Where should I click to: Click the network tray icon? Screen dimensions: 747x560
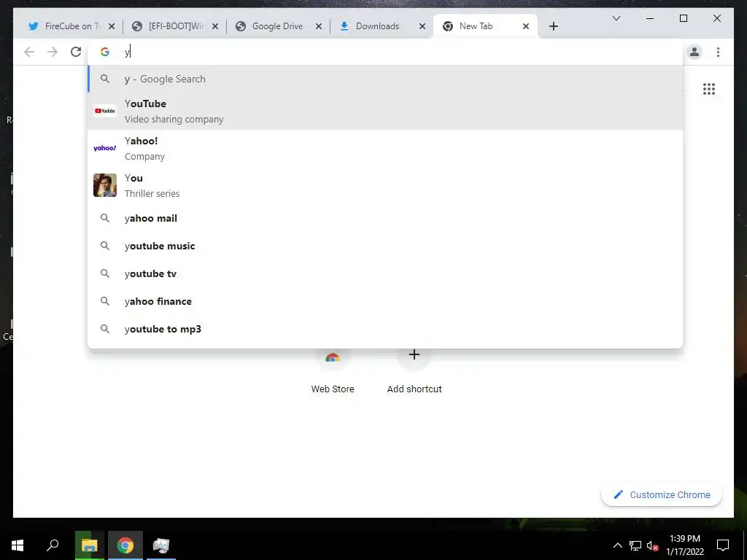[x=635, y=545]
